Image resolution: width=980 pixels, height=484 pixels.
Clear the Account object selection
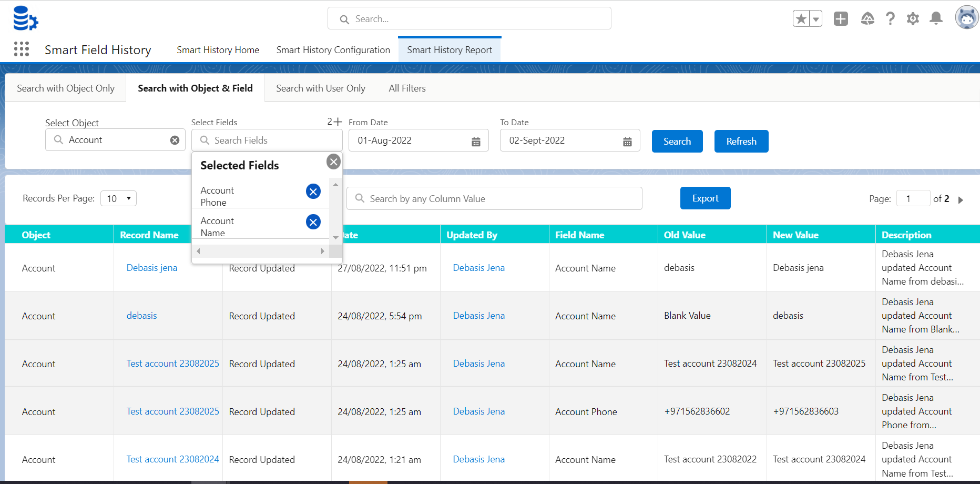(x=175, y=140)
